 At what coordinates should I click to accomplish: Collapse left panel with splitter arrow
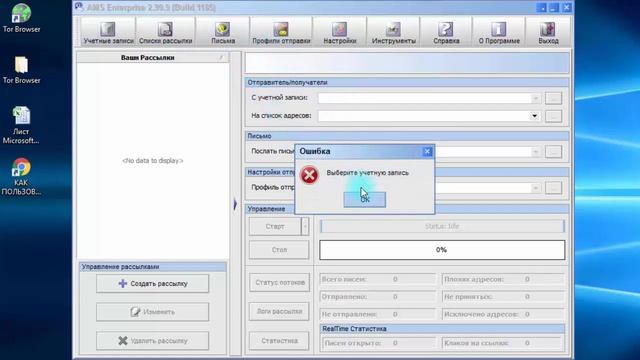[x=236, y=204]
